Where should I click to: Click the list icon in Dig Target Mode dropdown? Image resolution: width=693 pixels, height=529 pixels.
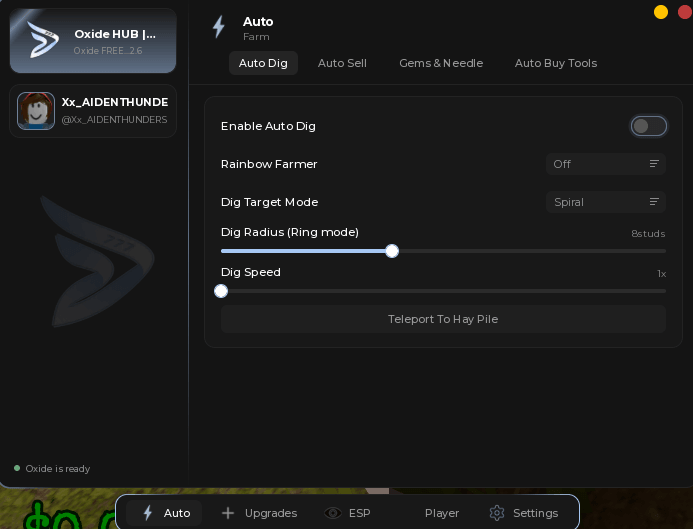click(x=654, y=202)
